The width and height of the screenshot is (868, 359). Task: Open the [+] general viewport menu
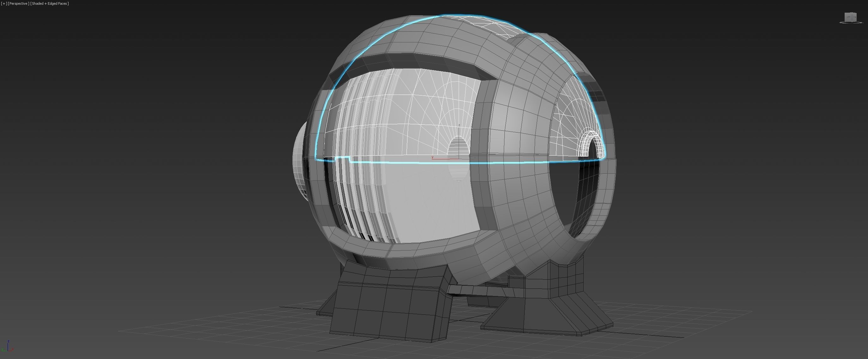(4, 3)
